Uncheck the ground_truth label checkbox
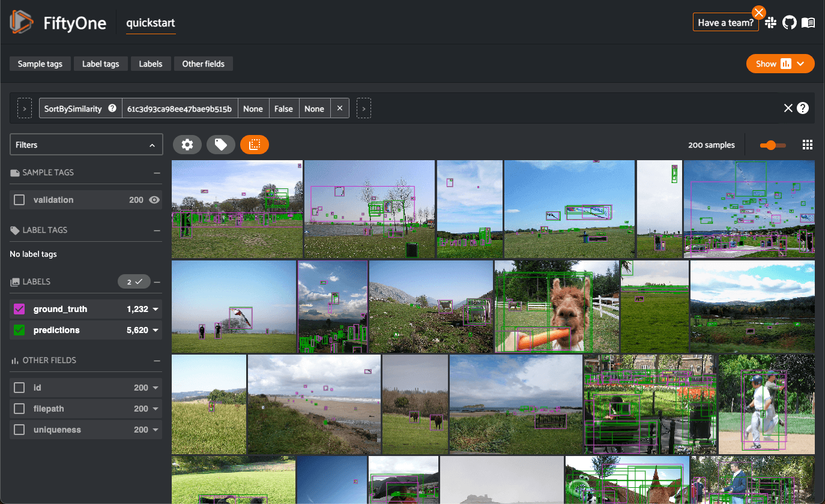 point(19,309)
